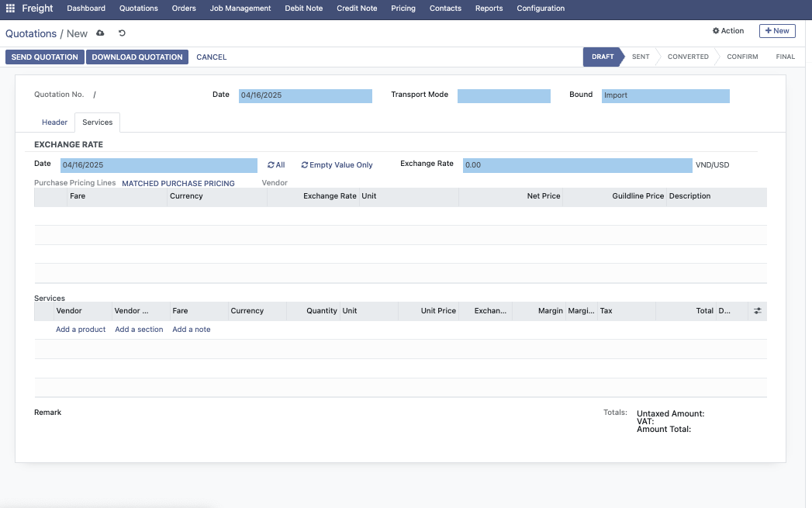This screenshot has width=812, height=508.
Task: Set status to Sent stage
Action: (641, 57)
